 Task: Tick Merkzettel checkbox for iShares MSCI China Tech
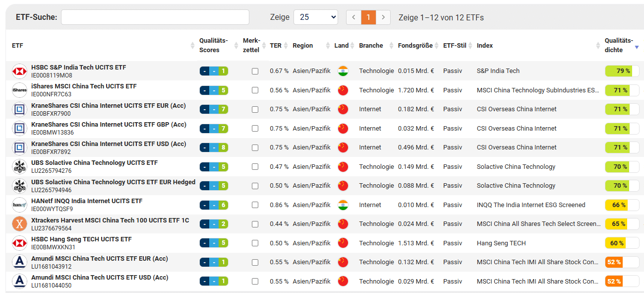(255, 90)
